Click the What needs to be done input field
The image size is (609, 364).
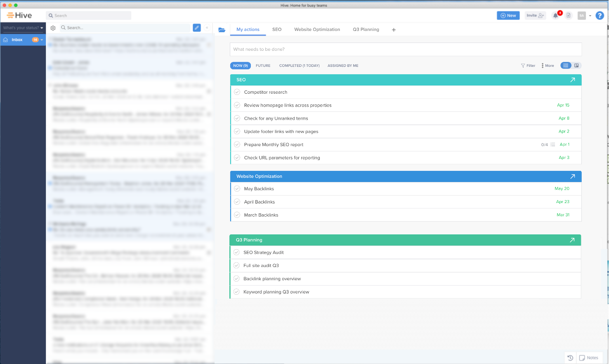click(406, 49)
